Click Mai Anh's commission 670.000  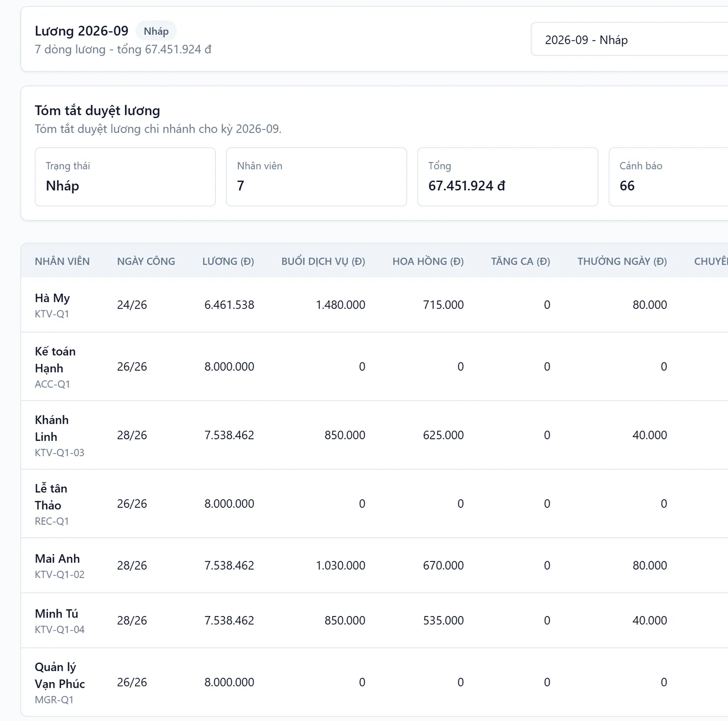tap(444, 565)
